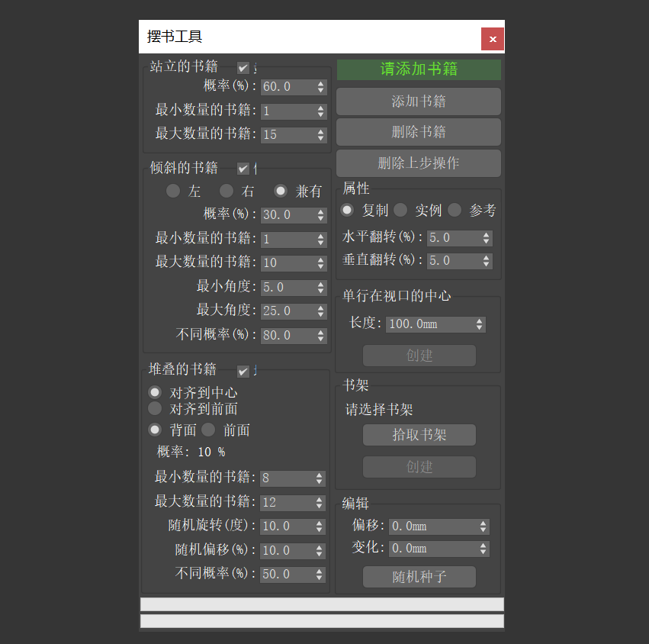The width and height of the screenshot is (649, 644).
Task: Adjust stacked 不同概率 50.0 spinner
Action: click(319, 575)
